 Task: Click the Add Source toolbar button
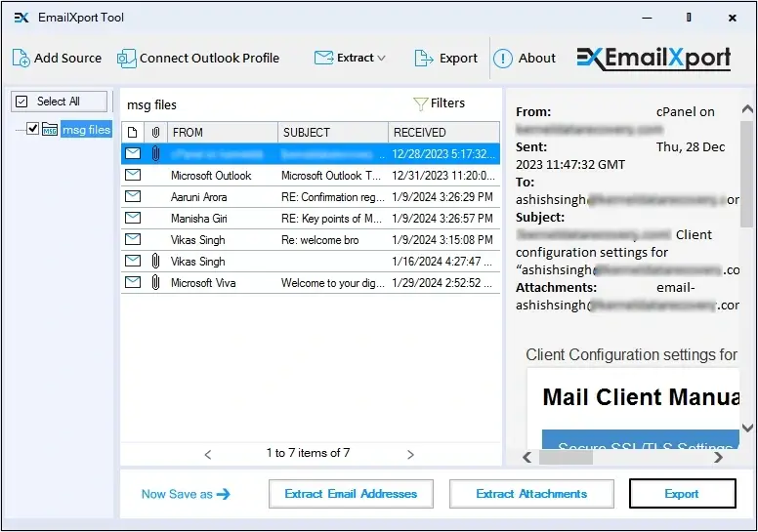point(57,58)
